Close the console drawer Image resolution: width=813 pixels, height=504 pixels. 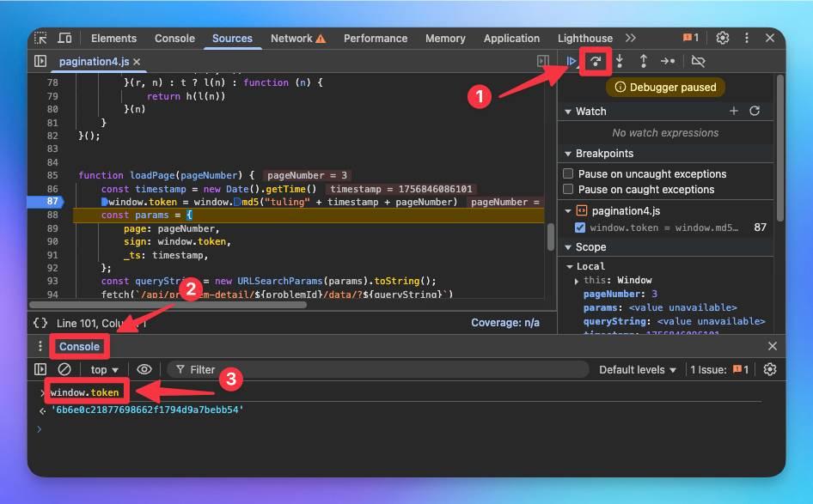pyautogui.click(x=772, y=346)
